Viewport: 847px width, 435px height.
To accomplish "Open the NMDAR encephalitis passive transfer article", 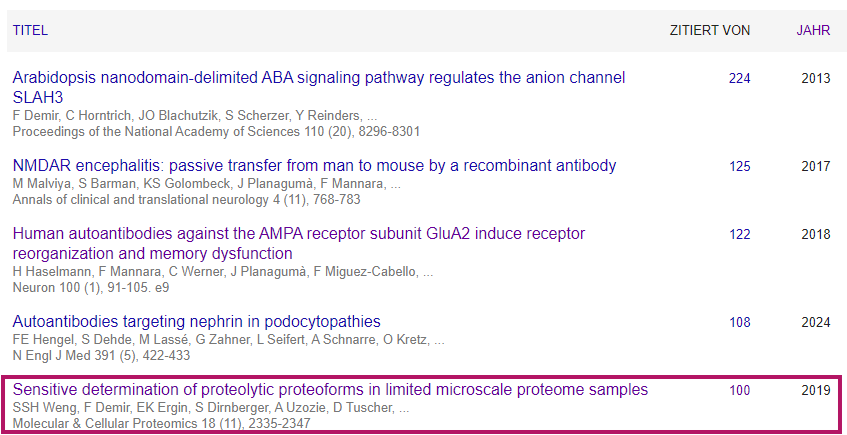I will coord(314,165).
